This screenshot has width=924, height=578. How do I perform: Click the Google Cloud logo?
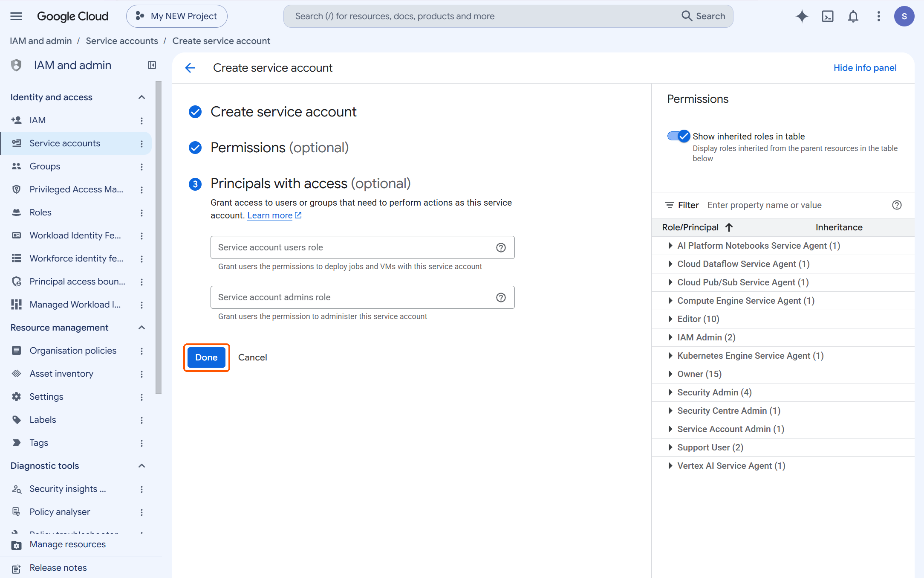[73, 16]
